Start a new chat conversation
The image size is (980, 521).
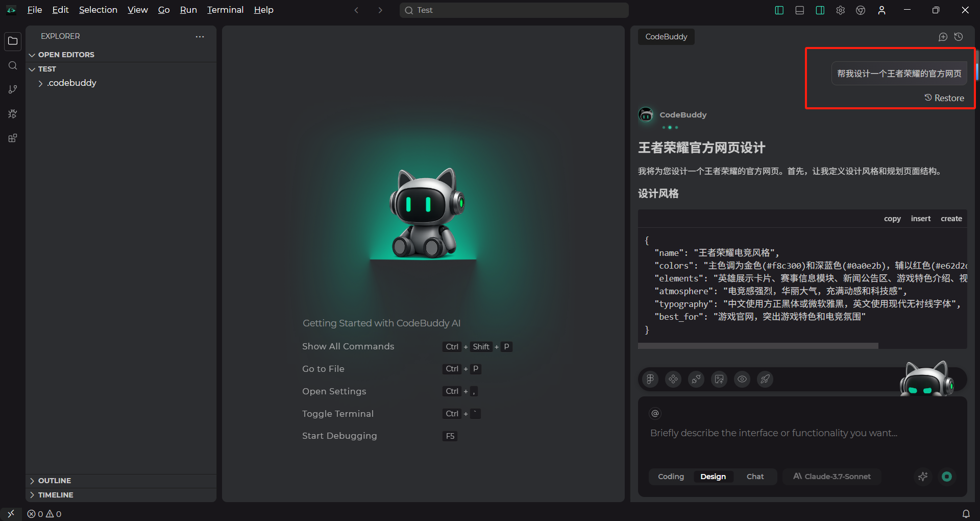[x=943, y=37]
